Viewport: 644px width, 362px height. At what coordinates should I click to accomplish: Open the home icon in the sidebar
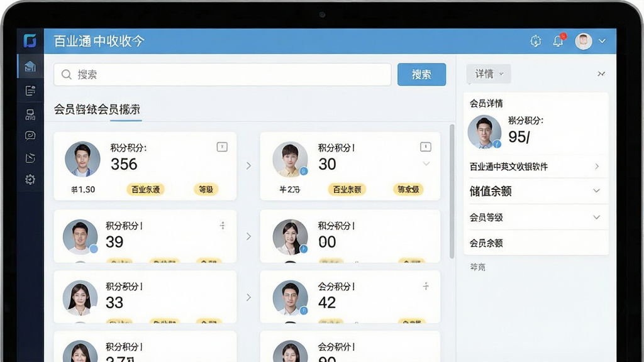[x=30, y=67]
